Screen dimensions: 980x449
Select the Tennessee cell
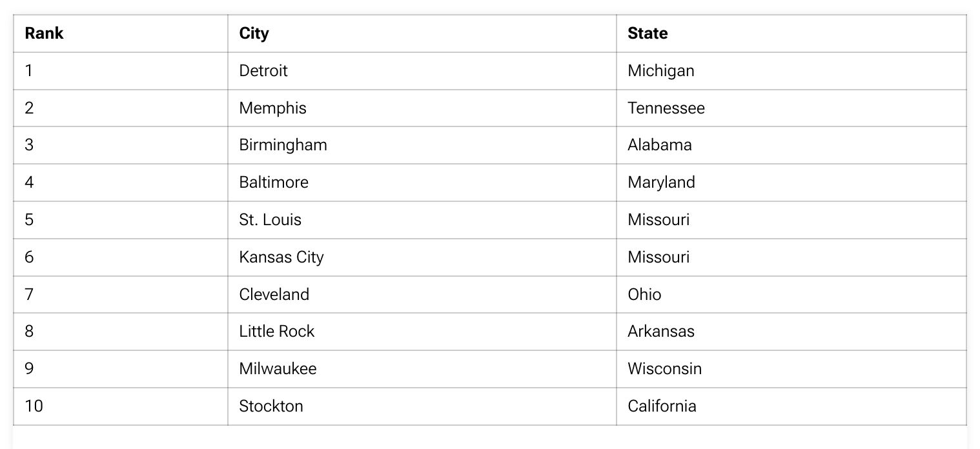(x=666, y=108)
